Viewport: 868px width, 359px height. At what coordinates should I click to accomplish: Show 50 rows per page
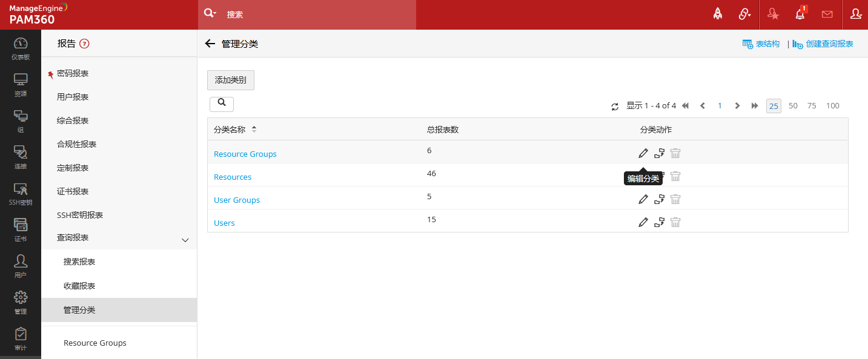[793, 105]
